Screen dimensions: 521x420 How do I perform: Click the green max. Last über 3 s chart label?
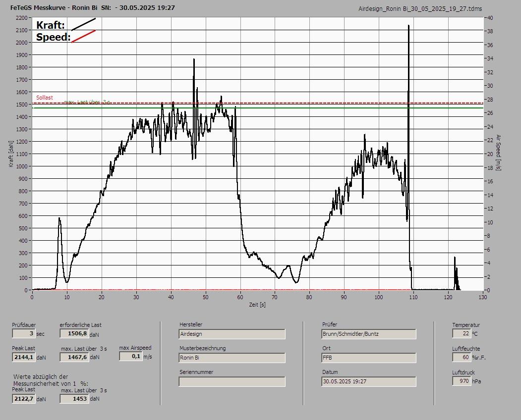(87, 102)
